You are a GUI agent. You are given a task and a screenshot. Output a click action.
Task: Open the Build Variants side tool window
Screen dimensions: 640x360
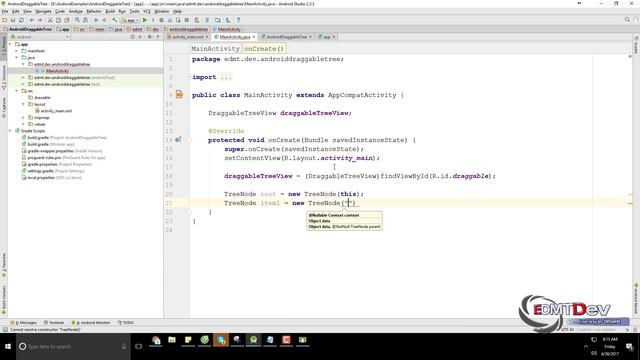coord(4,300)
